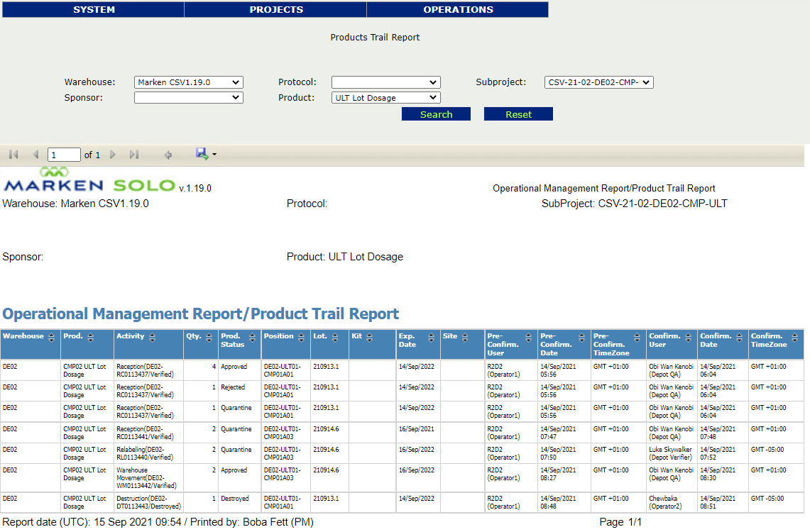Click the current page number field
Viewport: 810px width, 532px height.
click(x=64, y=155)
